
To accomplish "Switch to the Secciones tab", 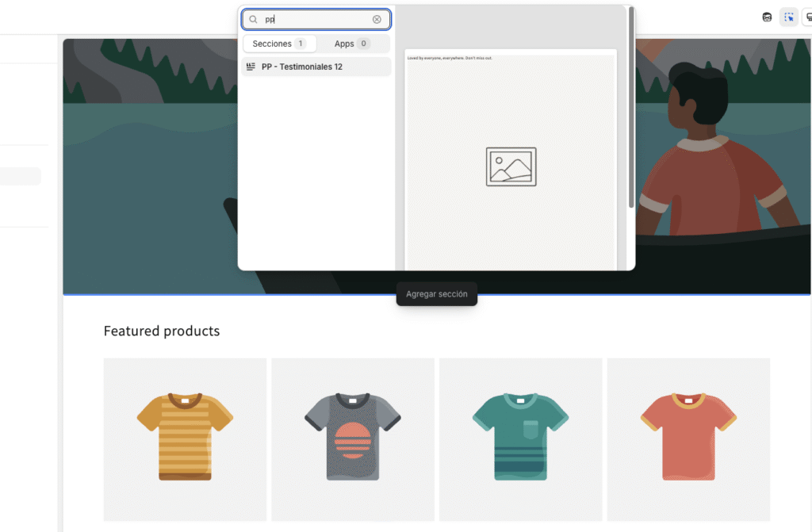I will pyautogui.click(x=279, y=44).
